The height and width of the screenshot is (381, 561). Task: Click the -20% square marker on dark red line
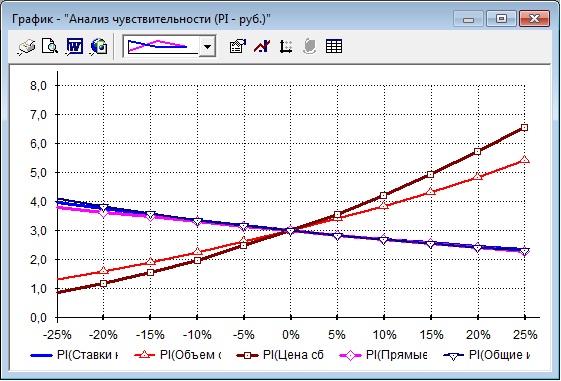(x=104, y=283)
